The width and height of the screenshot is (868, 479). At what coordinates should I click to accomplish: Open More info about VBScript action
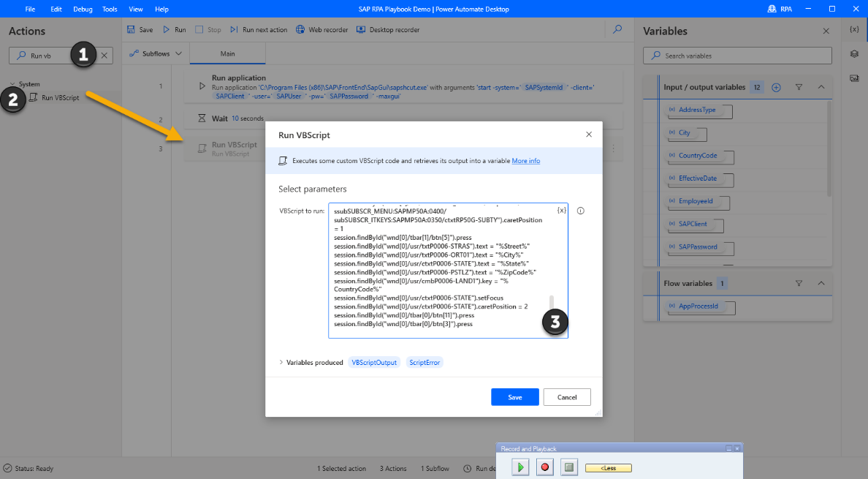coord(525,160)
